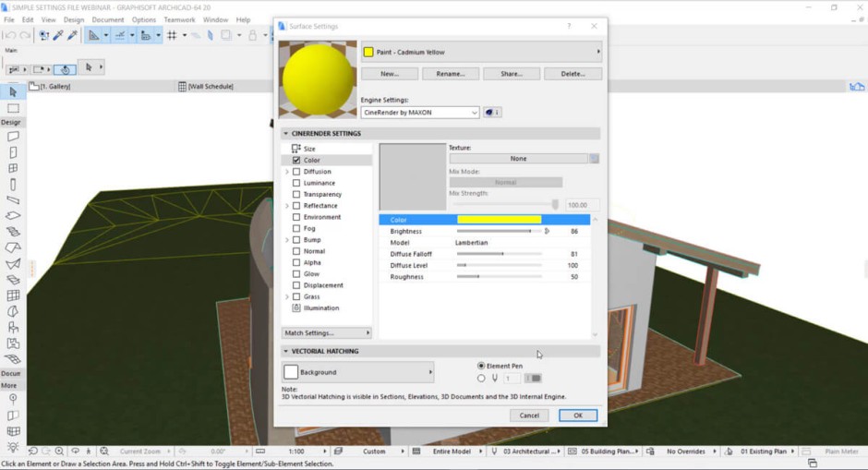Screen dimensions: 868x470
Task: Click Cancel in Surface Settings
Action: [529, 416]
